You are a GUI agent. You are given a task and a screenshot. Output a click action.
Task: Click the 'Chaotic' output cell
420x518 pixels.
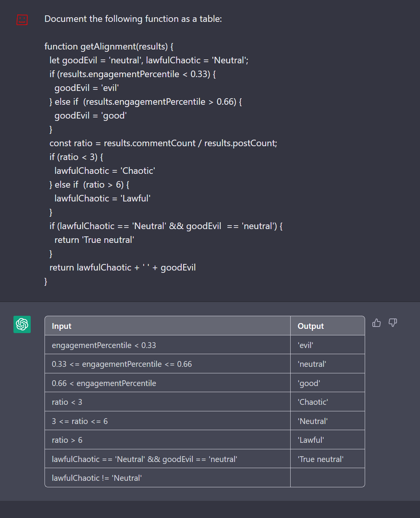pos(313,402)
